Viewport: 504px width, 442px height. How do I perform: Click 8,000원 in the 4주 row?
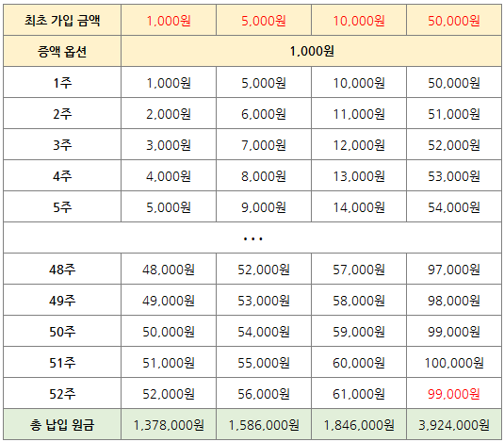pos(264,175)
